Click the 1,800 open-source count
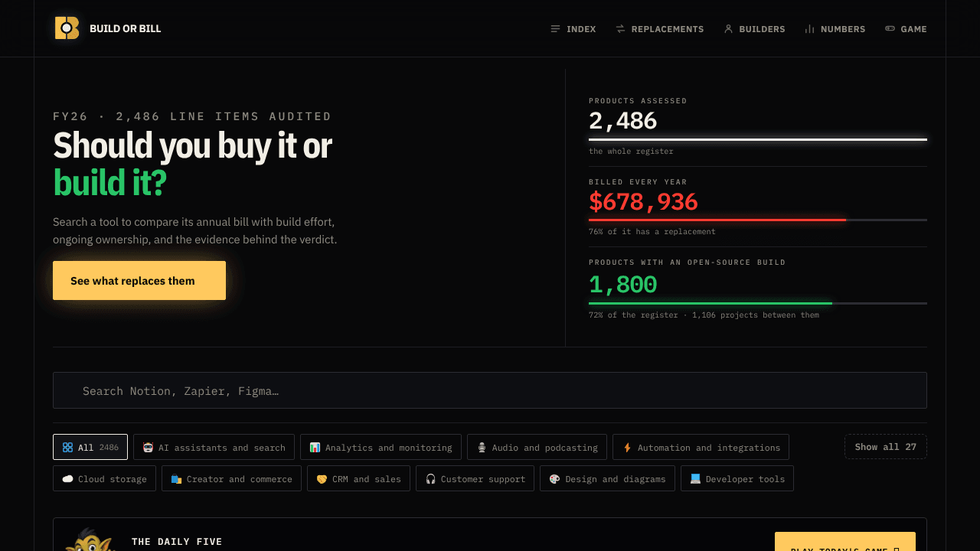The width and height of the screenshot is (980, 551). 622,285
